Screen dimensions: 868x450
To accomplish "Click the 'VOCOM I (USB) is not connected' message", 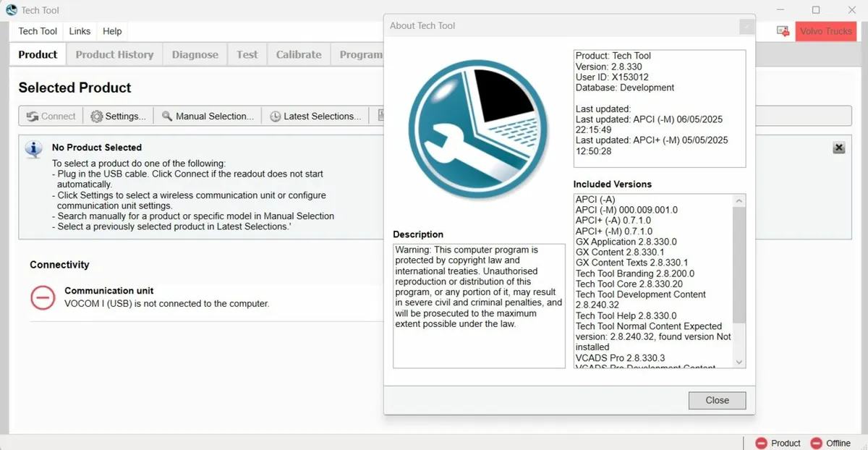I will [167, 304].
